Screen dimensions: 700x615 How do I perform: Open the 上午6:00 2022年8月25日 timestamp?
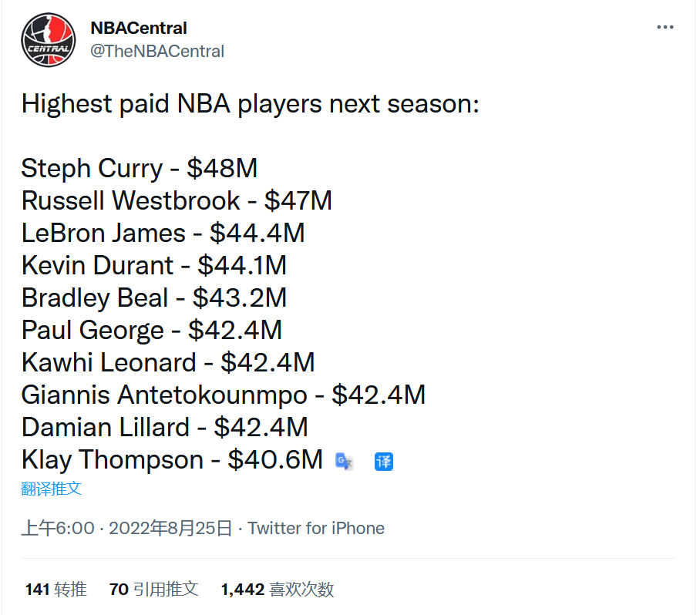click(126, 528)
